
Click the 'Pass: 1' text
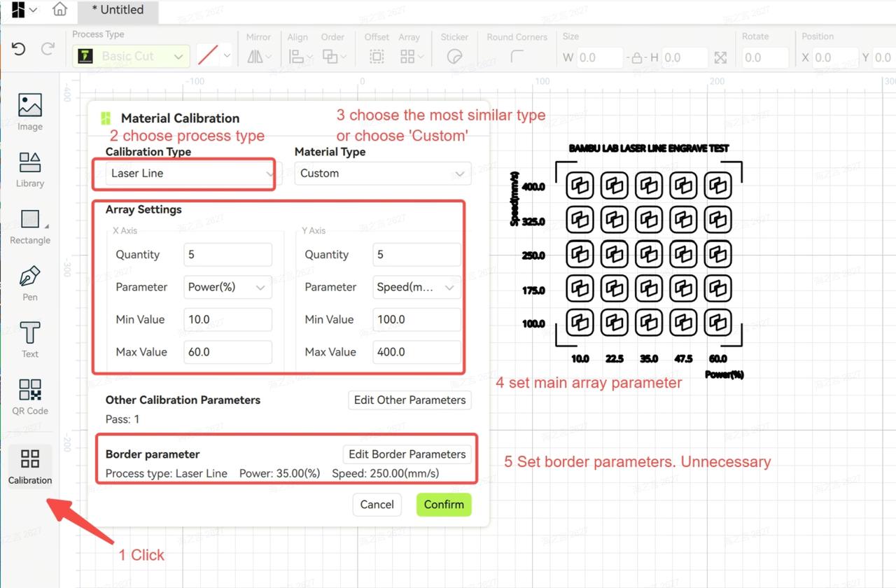click(x=122, y=419)
